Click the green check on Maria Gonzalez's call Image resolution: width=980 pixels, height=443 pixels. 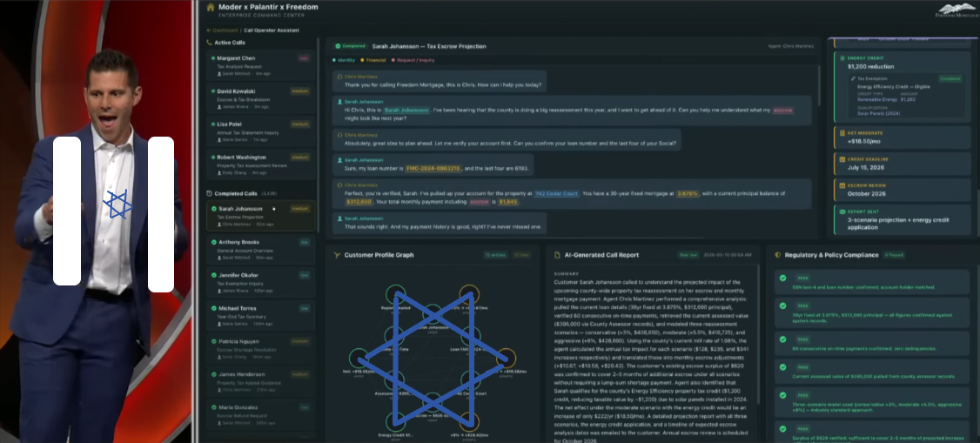pyautogui.click(x=214, y=407)
